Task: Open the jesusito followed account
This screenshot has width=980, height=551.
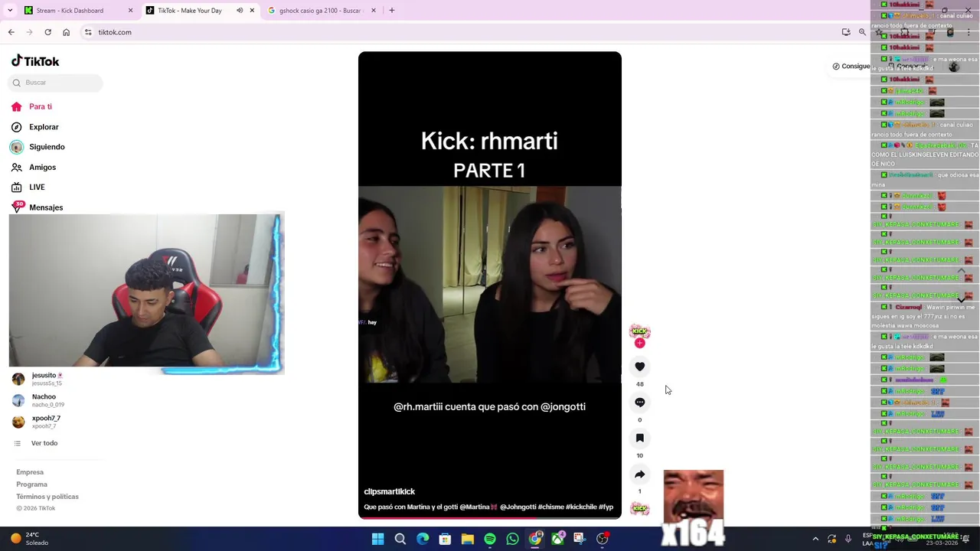Action: pos(46,379)
